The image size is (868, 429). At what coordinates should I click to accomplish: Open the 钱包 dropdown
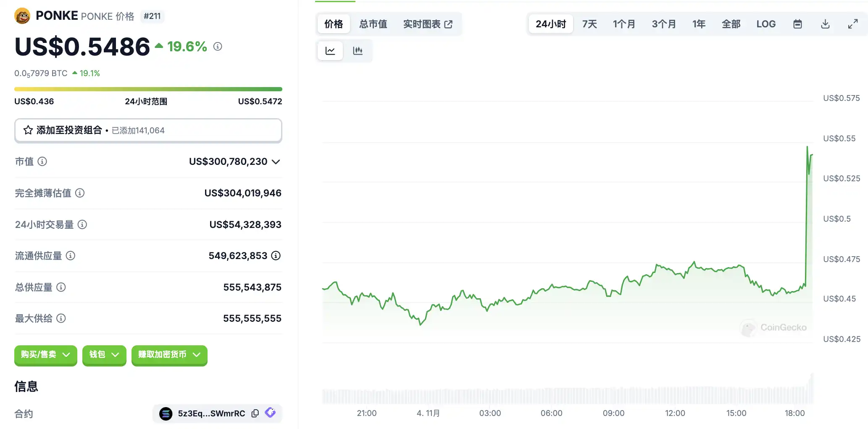click(x=104, y=355)
